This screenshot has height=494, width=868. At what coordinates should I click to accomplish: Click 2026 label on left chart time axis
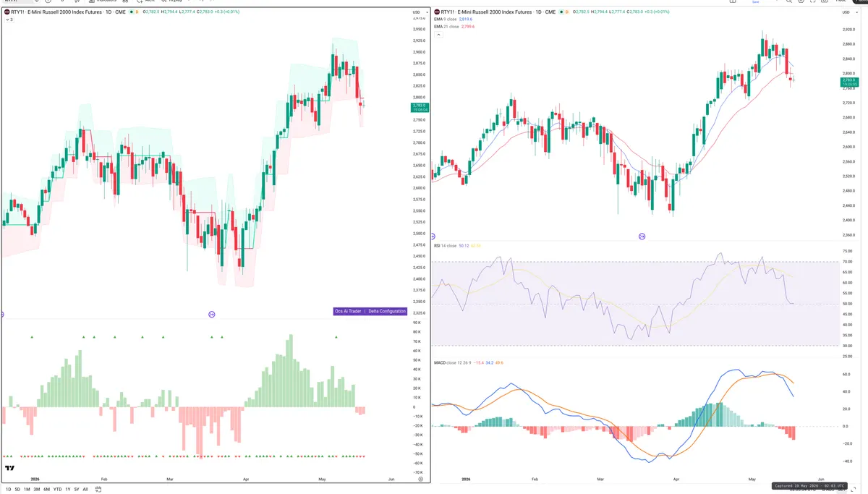[34, 479]
